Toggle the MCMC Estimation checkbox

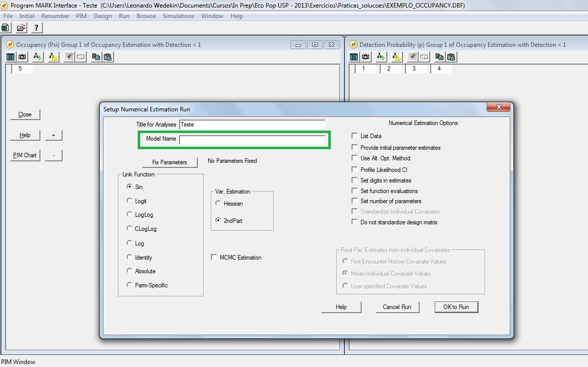214,257
